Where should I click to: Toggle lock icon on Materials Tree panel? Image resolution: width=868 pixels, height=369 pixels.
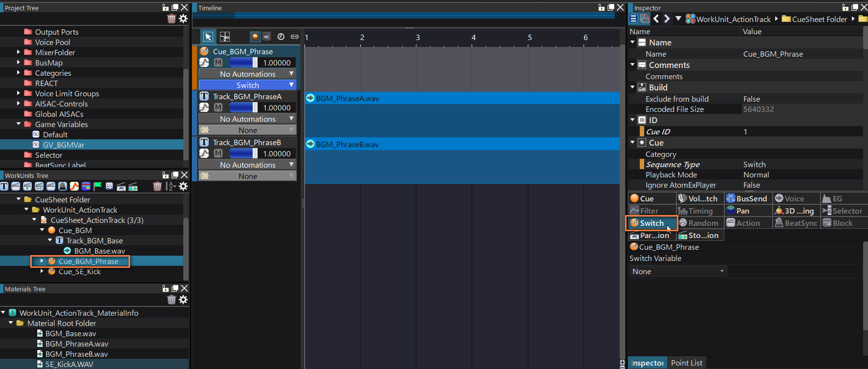[165, 288]
